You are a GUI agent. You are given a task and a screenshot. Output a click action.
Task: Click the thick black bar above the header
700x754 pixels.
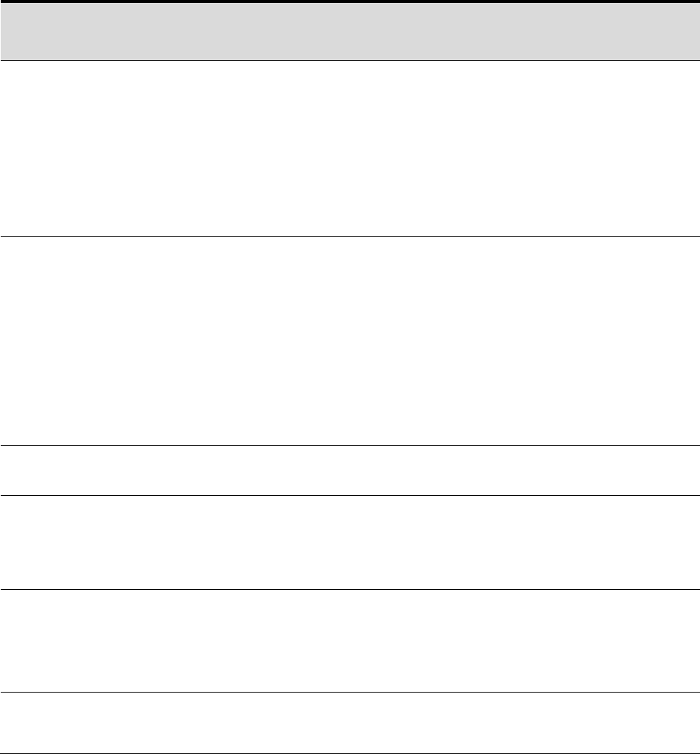coord(350,2)
